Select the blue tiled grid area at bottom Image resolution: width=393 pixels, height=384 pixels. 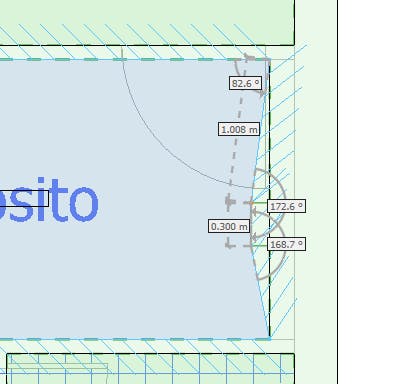click(150, 369)
